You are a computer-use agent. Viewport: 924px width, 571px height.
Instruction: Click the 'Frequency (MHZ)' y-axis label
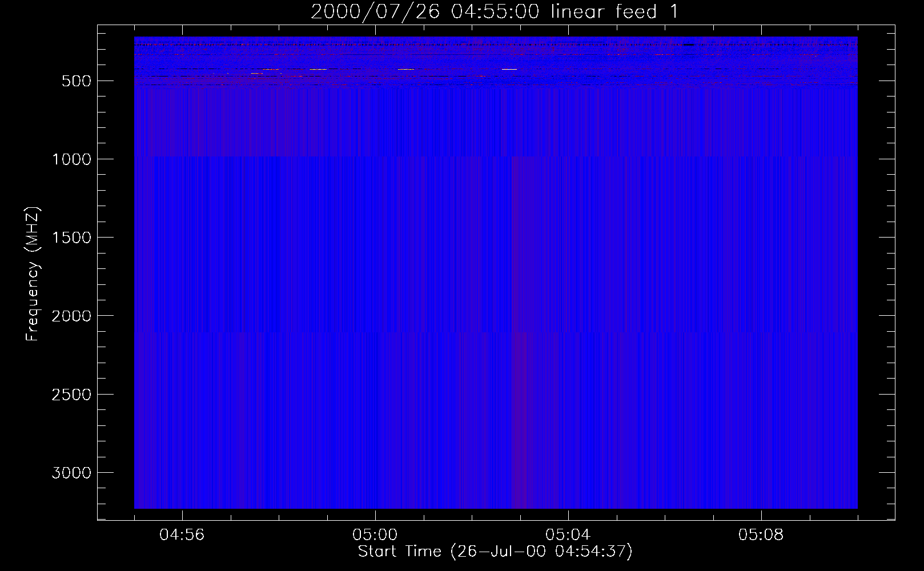click(33, 274)
